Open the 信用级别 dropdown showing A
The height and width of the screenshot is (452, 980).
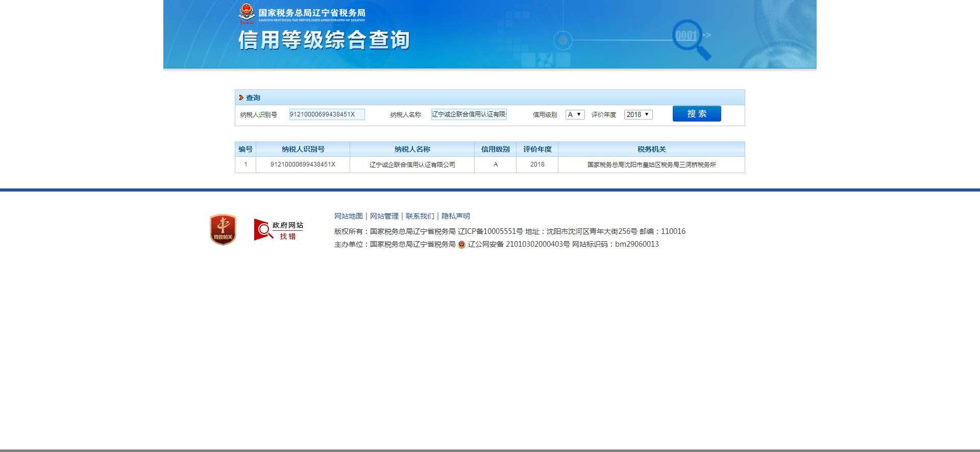click(575, 114)
